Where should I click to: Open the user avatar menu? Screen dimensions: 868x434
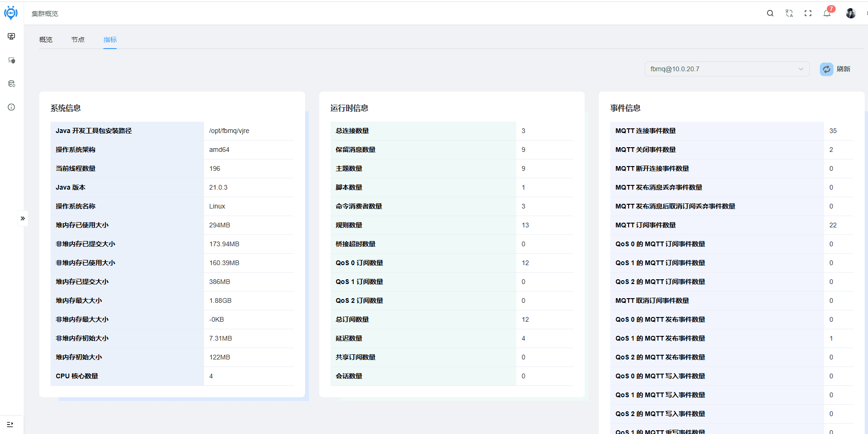(x=851, y=13)
